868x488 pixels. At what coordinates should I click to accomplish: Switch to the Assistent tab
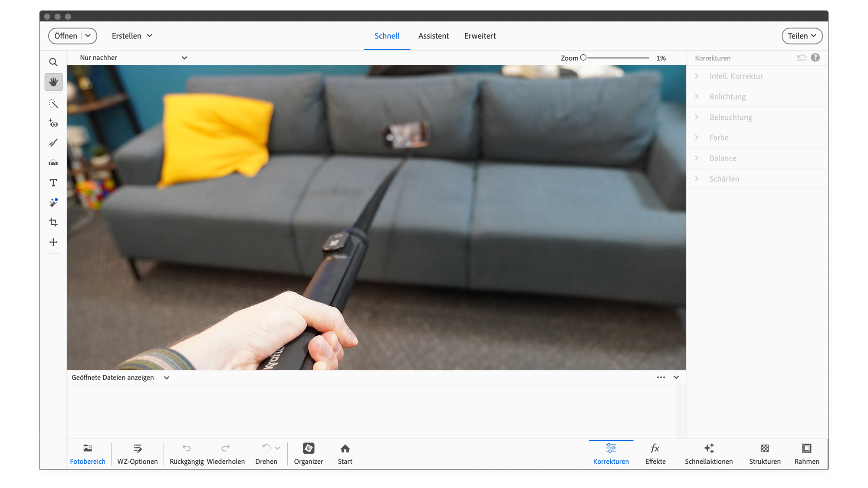[434, 36]
